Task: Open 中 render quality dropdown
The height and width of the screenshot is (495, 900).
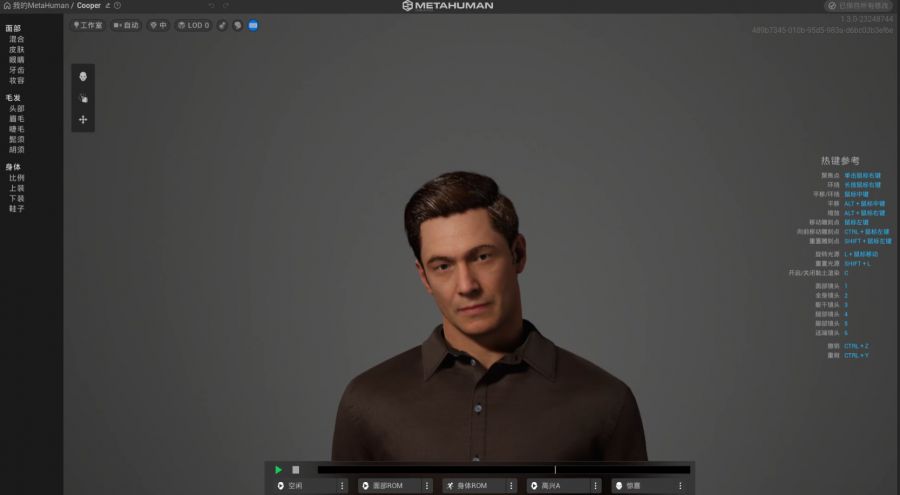Action: click(158, 25)
